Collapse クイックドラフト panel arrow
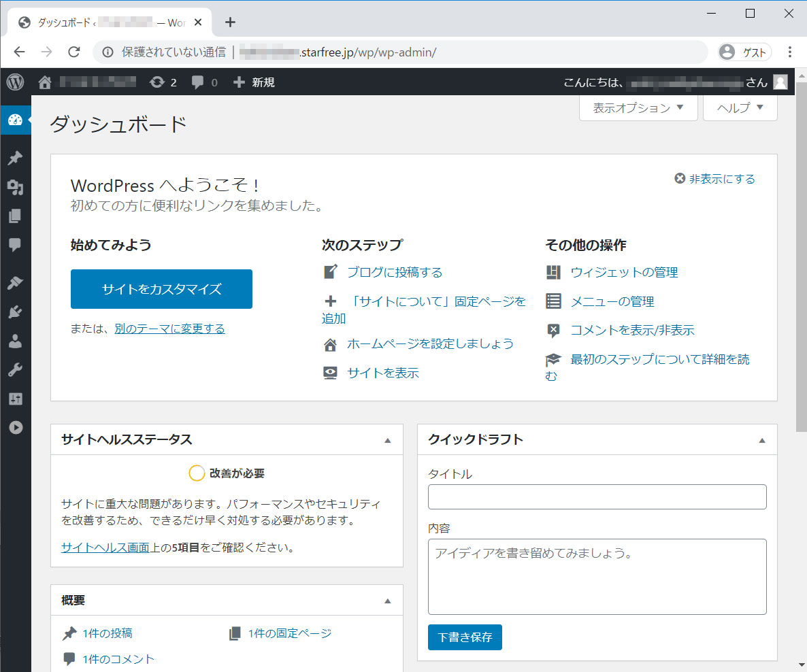The width and height of the screenshot is (807, 672). (761, 440)
